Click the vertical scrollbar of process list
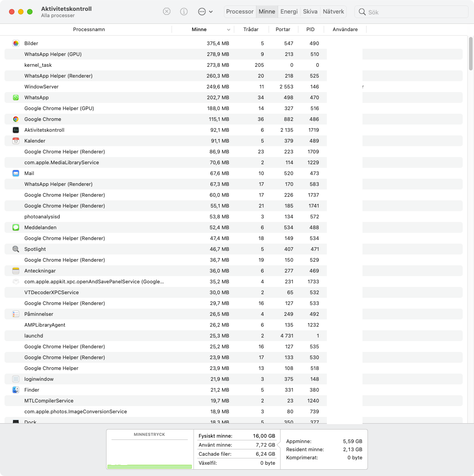The width and height of the screenshot is (474, 476). tap(471, 53)
